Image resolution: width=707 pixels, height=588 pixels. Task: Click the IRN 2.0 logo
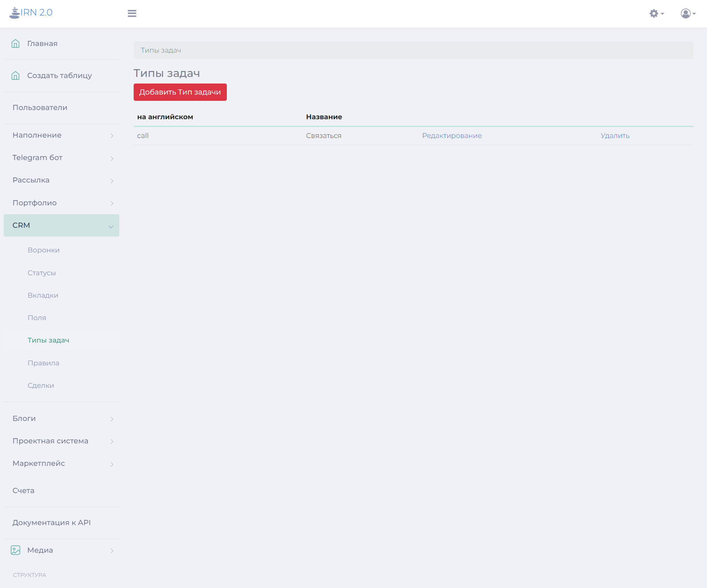pyautogui.click(x=31, y=13)
